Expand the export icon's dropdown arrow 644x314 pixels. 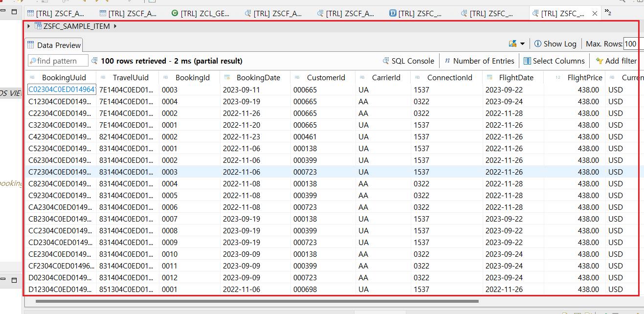[x=522, y=44]
